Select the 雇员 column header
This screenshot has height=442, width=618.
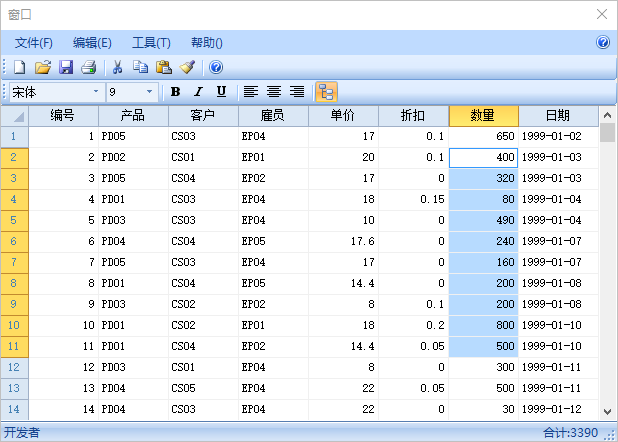[273, 116]
